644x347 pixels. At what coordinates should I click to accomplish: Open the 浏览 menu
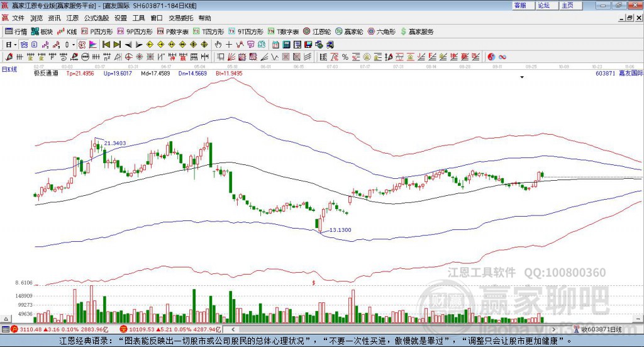point(36,18)
